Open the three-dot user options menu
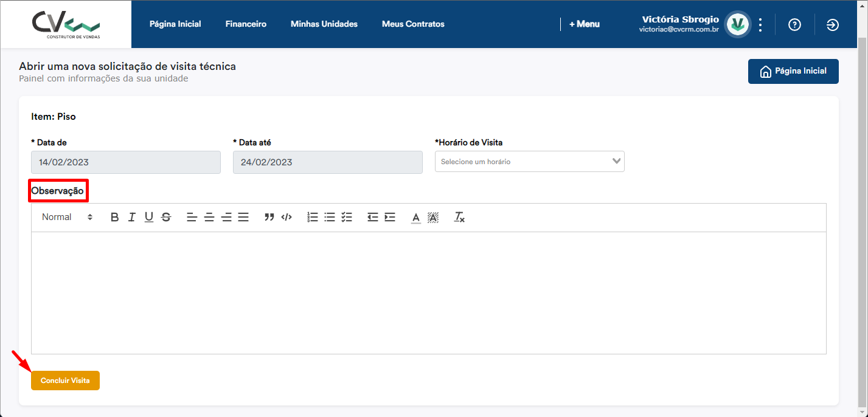Screen dimensions: 868x417 (760, 24)
